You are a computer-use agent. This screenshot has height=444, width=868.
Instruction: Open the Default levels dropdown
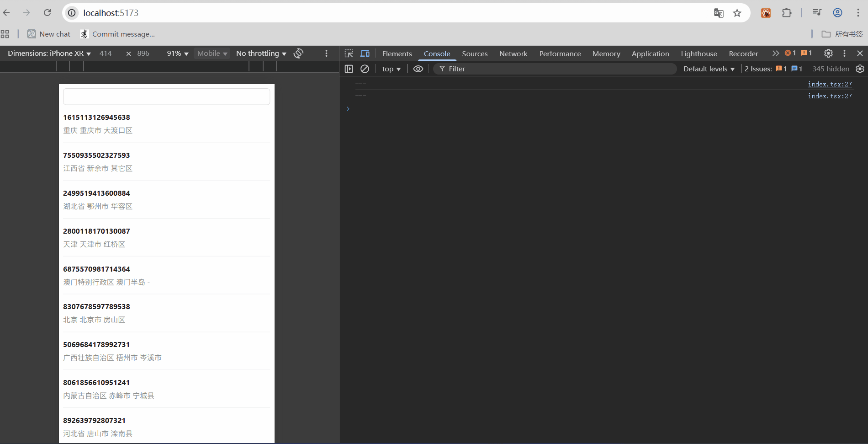coord(709,69)
